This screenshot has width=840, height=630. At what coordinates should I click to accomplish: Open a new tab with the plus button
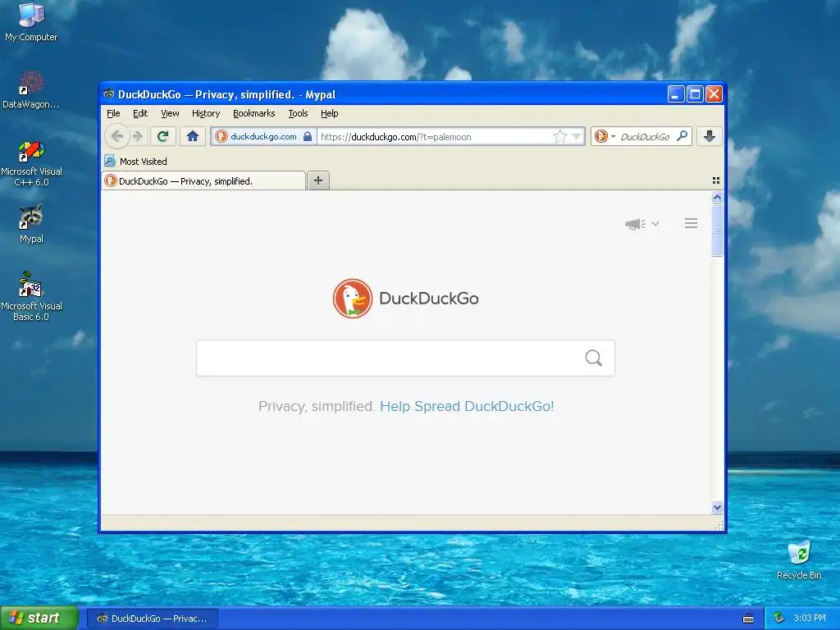[x=318, y=180]
